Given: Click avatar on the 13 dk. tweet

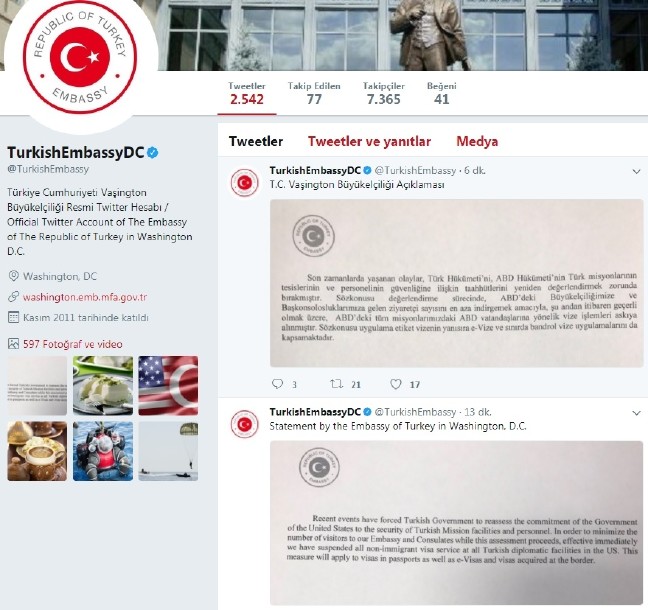Looking at the screenshot, I should pos(244,424).
